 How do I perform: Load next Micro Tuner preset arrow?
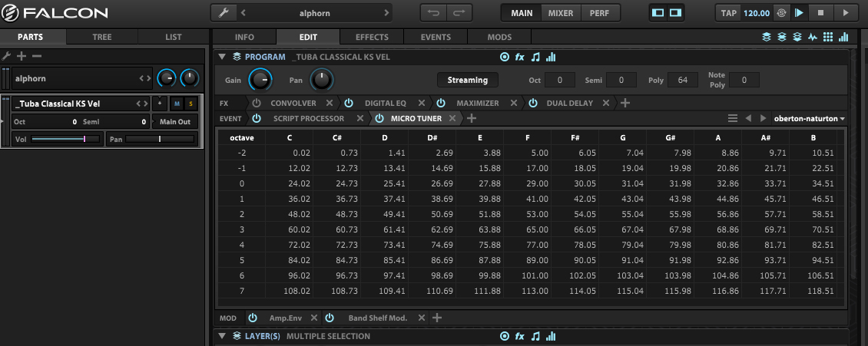[x=763, y=118]
